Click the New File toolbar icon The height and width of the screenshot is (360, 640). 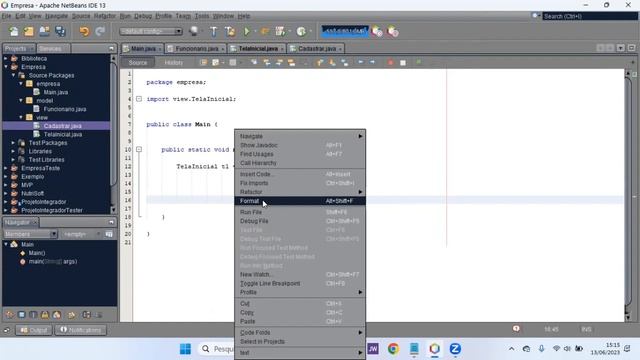point(13,31)
